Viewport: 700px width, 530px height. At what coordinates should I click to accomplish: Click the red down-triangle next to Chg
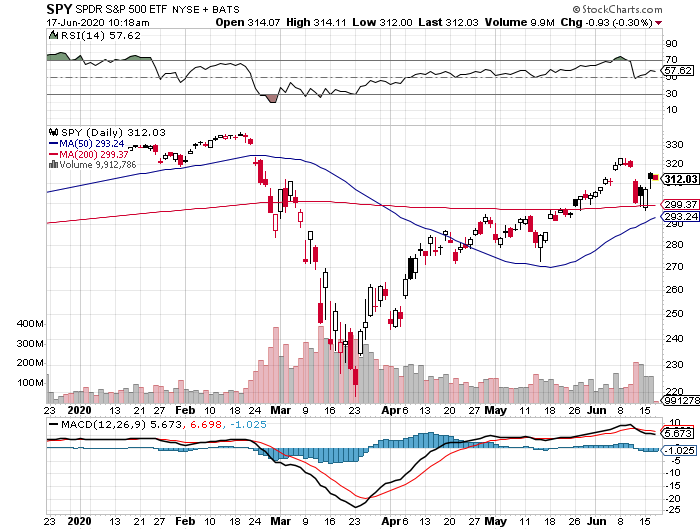(x=659, y=23)
